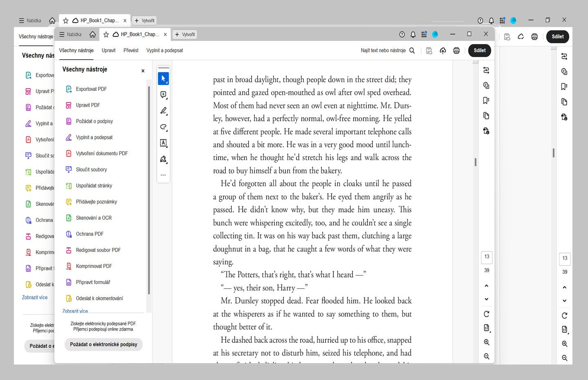Click Zobrazit více link in background window
This screenshot has width=588, height=380.
point(35,297)
